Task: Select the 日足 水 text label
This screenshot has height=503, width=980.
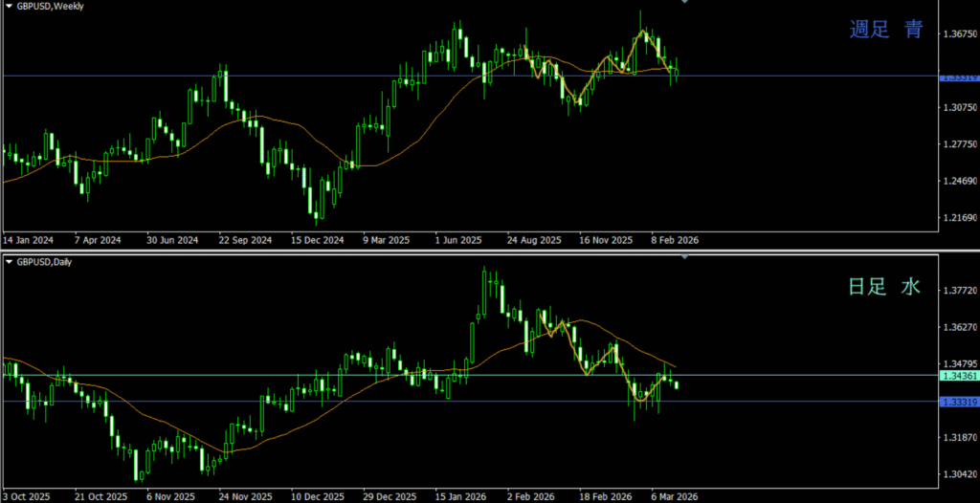Action: (x=884, y=286)
